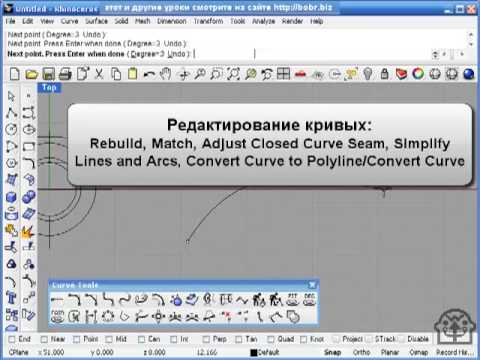Image resolution: width=480 pixels, height=360 pixels.
Task: Open the Transform menu
Action: coord(208,21)
